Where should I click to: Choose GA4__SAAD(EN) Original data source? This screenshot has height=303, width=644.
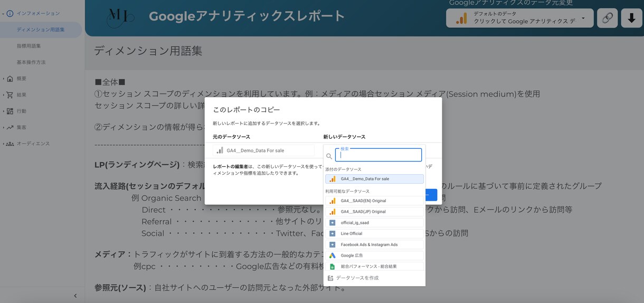374,201
